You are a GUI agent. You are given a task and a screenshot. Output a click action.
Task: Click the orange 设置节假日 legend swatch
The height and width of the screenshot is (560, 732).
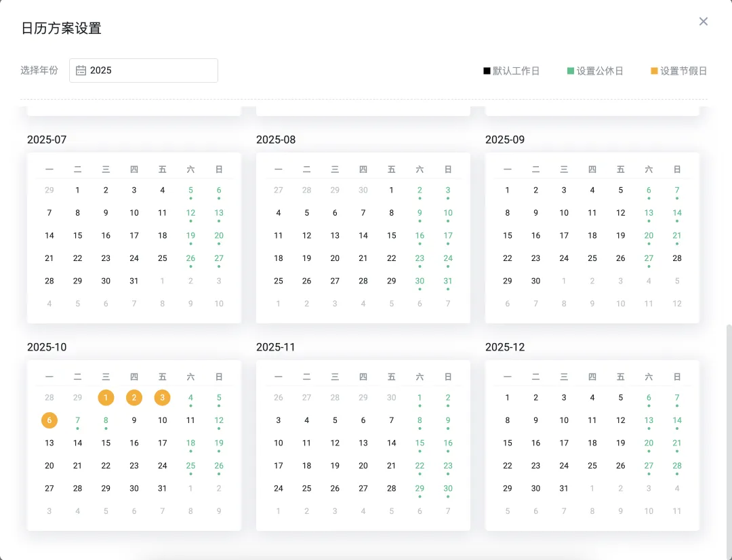[654, 71]
